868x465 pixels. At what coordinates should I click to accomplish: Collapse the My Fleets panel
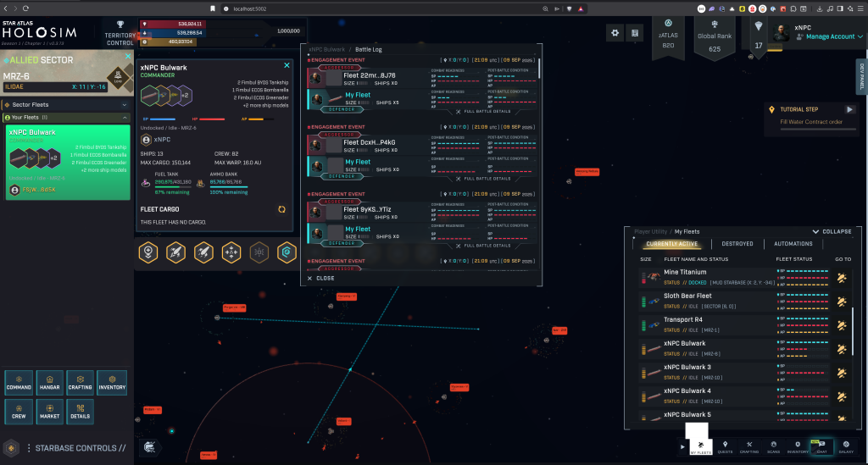pyautogui.click(x=832, y=232)
